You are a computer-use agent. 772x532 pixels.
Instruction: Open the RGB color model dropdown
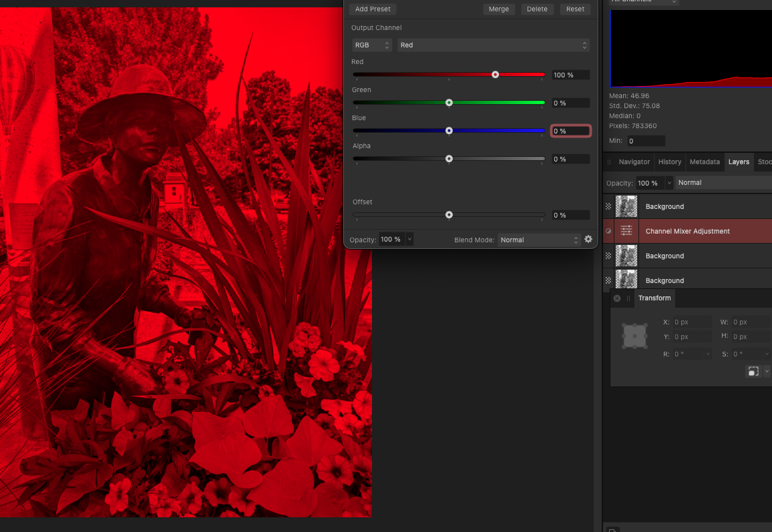coord(372,45)
